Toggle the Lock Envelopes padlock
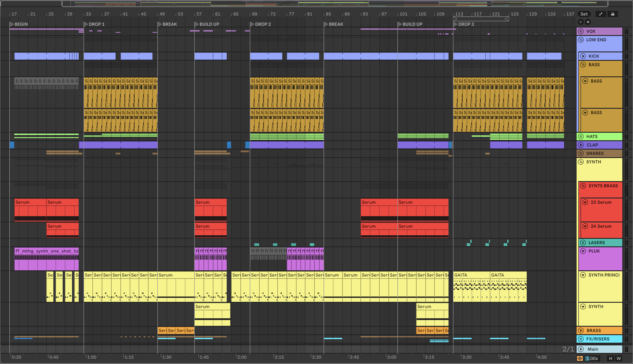Screen dimensions: 633x364 [x=613, y=14]
